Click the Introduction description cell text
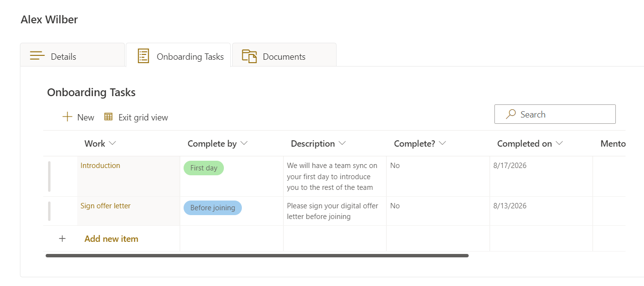 click(332, 176)
